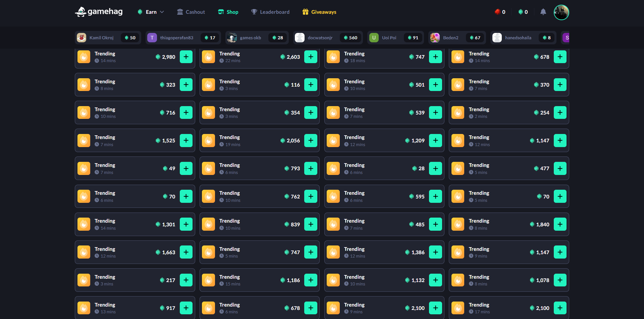This screenshot has width=644, height=319.
Task: Open the Trending offer card worth 1,663
Action: coord(127,252)
